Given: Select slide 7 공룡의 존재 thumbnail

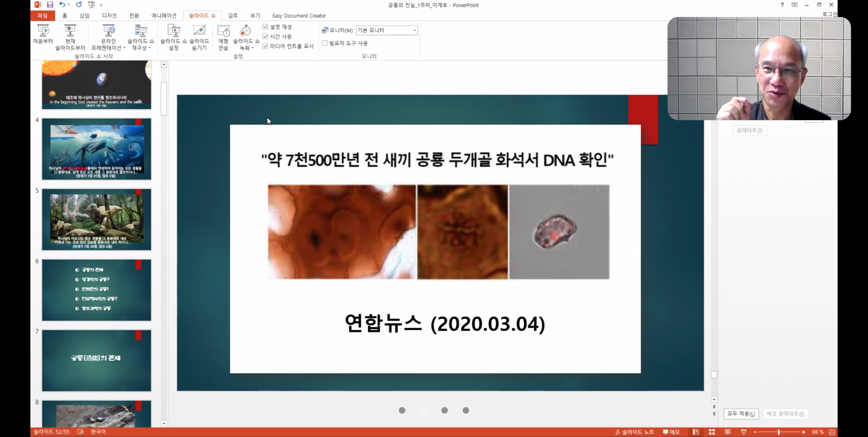Looking at the screenshot, I should pyautogui.click(x=96, y=361).
